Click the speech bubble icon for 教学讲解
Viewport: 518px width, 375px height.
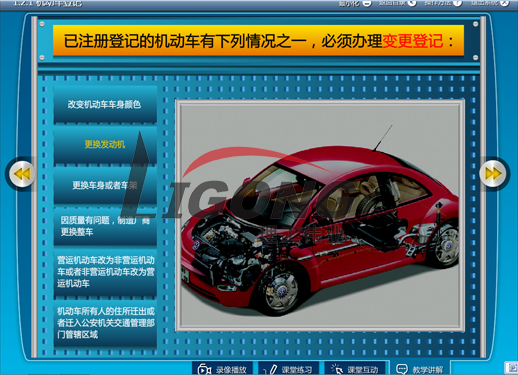click(x=402, y=369)
